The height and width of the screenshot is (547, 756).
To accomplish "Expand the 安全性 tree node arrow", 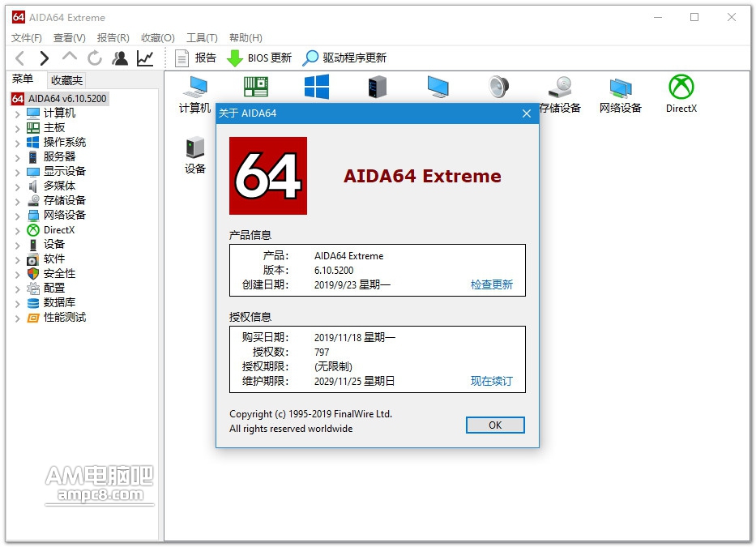I will pos(17,274).
